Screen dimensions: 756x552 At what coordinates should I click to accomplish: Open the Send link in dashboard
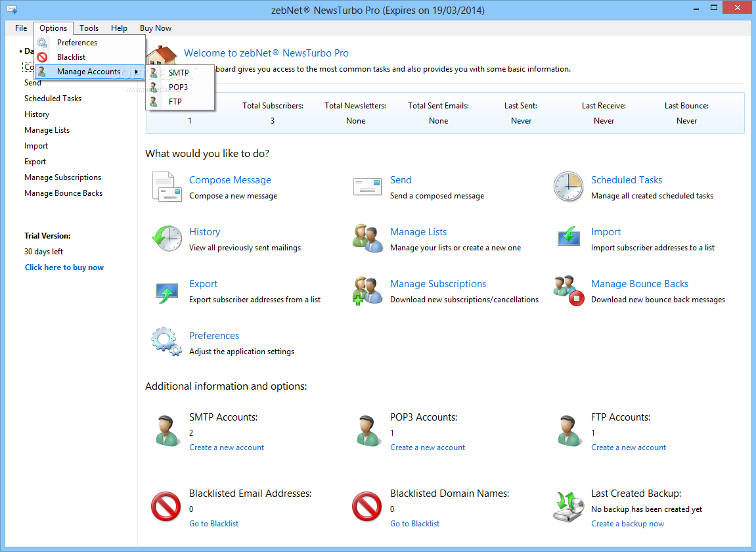[401, 180]
